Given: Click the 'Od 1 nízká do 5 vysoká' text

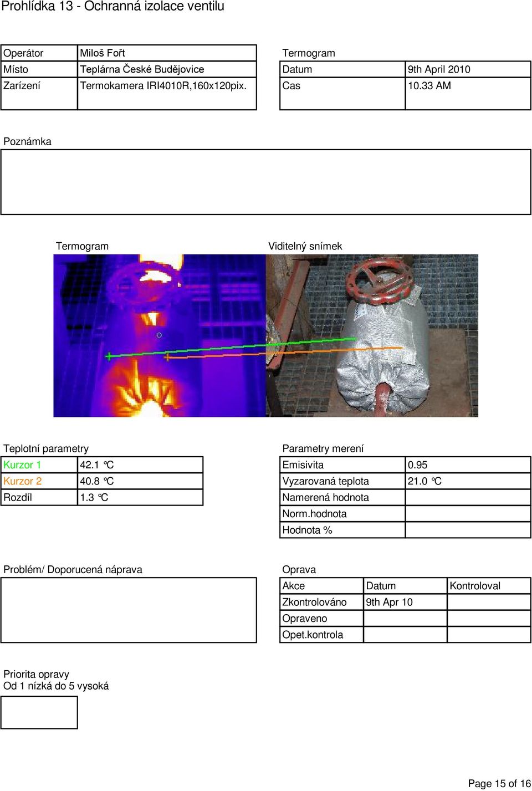Looking at the screenshot, I should (56, 686).
